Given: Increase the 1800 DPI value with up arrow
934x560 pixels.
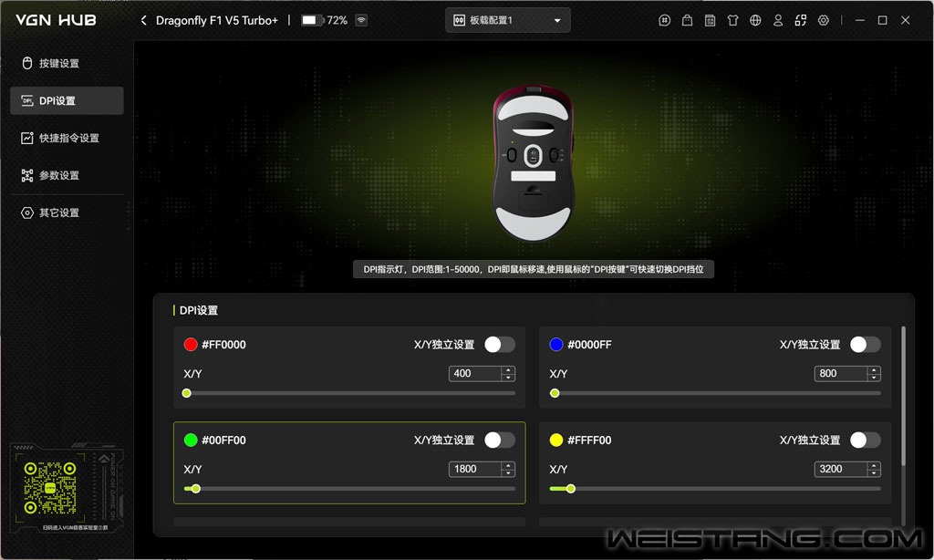Looking at the screenshot, I should (x=508, y=465).
